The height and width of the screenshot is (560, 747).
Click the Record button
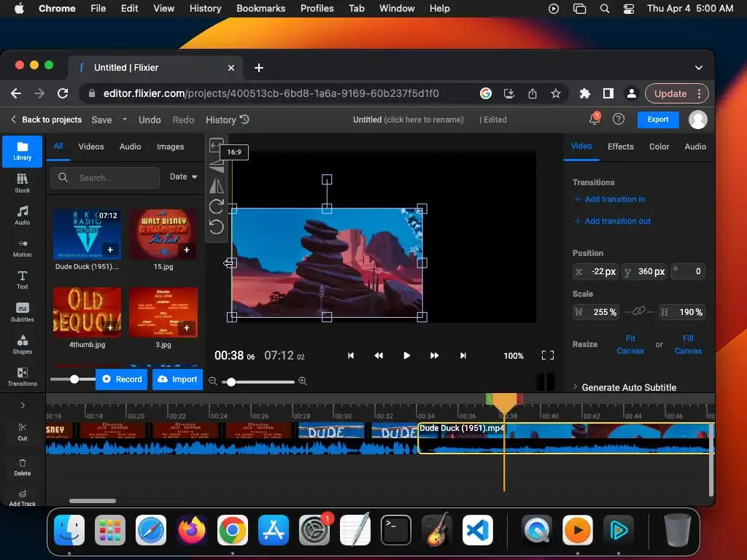point(122,379)
